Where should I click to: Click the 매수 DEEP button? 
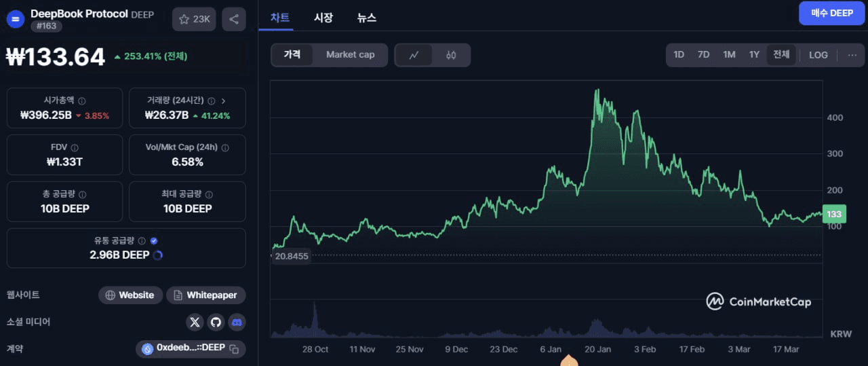click(x=831, y=13)
